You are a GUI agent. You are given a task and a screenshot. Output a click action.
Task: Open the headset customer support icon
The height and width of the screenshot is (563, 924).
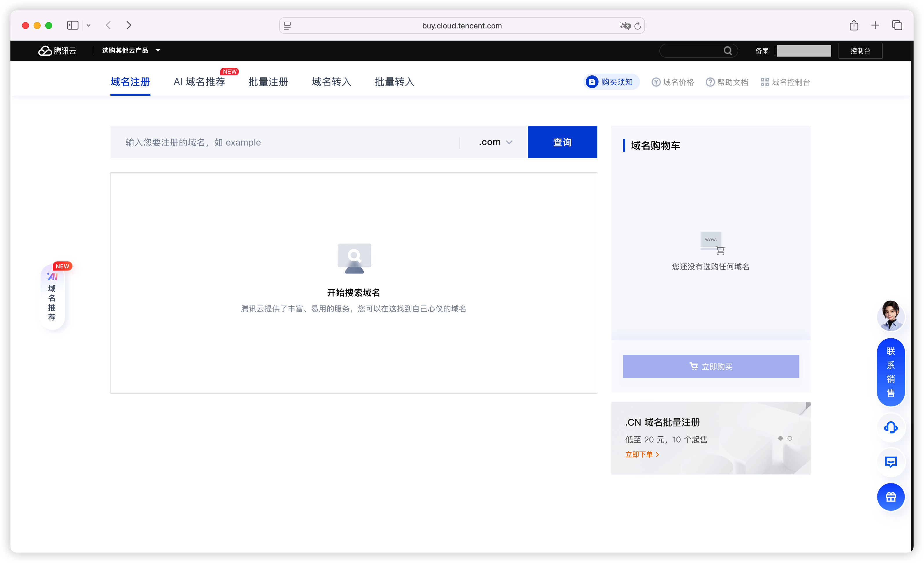[891, 427]
